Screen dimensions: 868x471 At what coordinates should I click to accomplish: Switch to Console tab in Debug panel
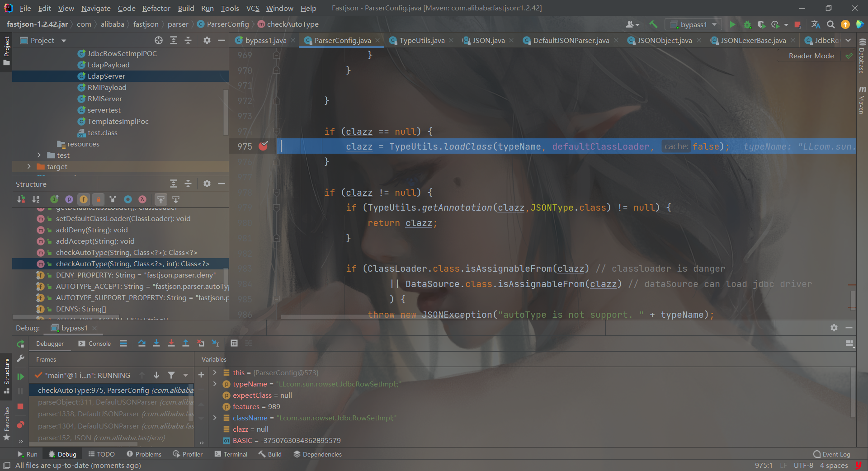pos(94,344)
